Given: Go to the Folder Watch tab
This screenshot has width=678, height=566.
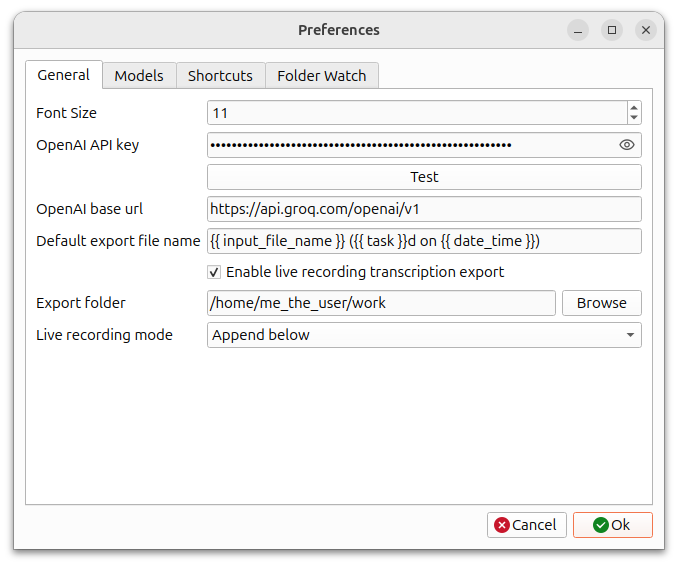Looking at the screenshot, I should click(x=322, y=76).
